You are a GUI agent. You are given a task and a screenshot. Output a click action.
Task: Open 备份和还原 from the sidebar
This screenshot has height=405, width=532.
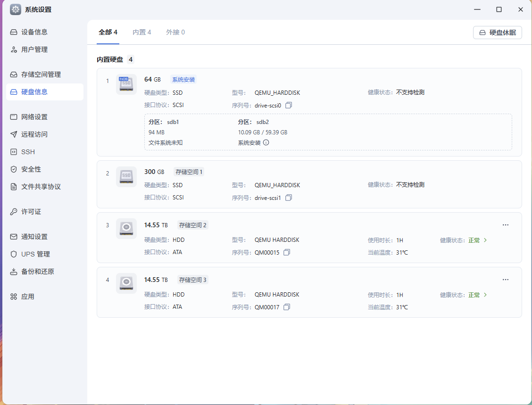tap(36, 271)
